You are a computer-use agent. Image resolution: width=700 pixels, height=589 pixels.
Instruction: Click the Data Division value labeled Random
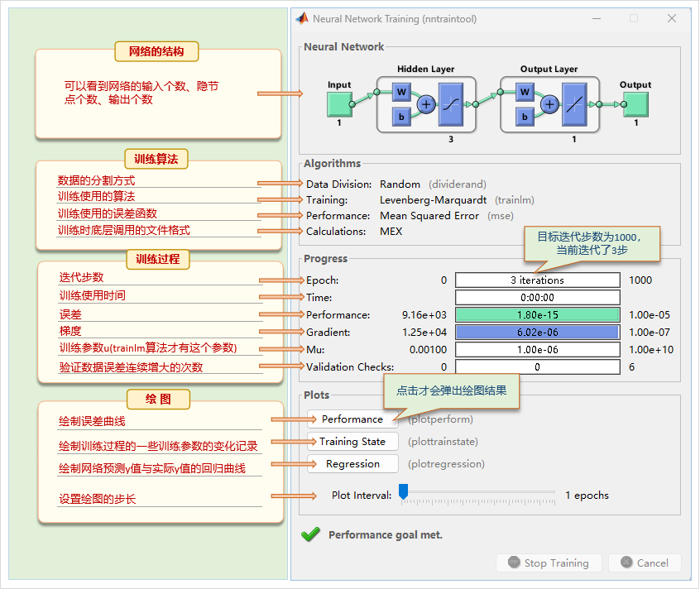[x=400, y=184]
